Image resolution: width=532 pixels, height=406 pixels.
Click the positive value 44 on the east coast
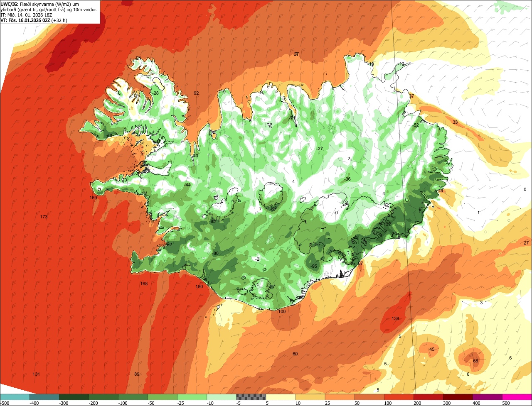[x=441, y=191]
